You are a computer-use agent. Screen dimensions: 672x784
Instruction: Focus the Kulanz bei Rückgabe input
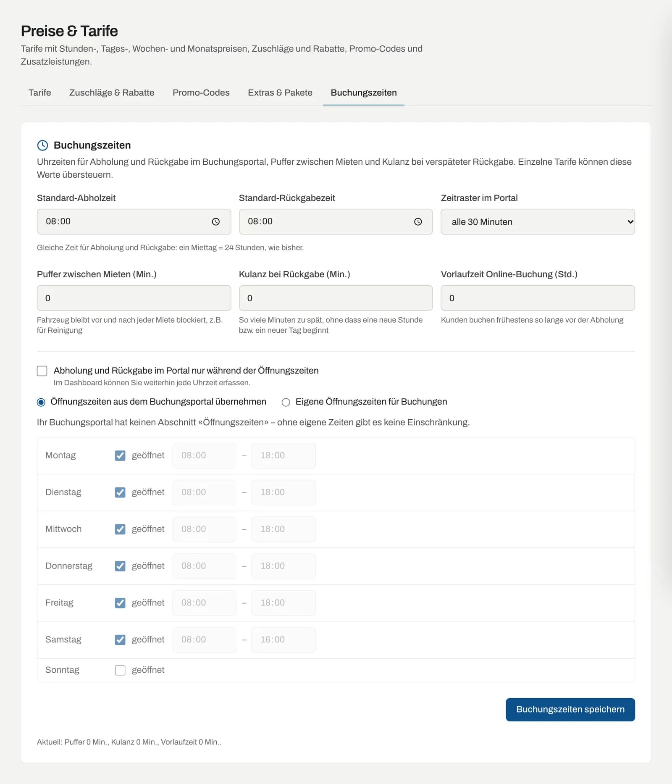(x=336, y=298)
